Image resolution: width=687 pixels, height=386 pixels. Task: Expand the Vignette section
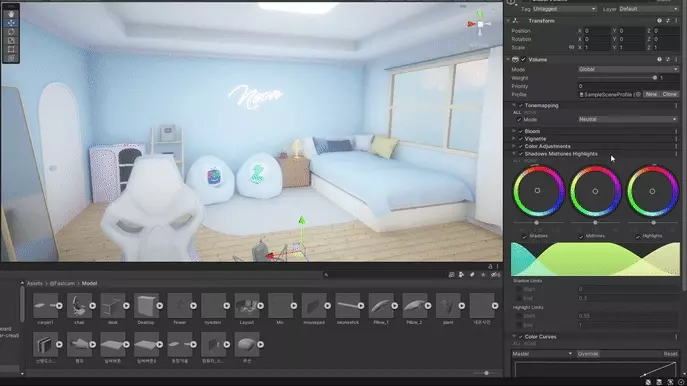(x=514, y=139)
